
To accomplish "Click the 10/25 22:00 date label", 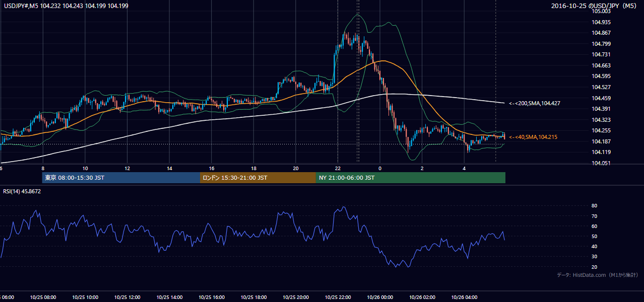I will click(338, 297).
